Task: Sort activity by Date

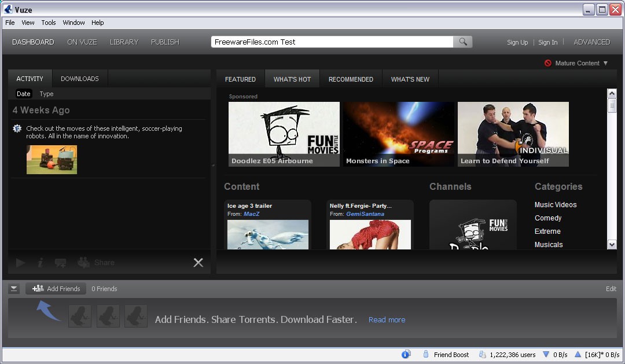Action: 24,94
